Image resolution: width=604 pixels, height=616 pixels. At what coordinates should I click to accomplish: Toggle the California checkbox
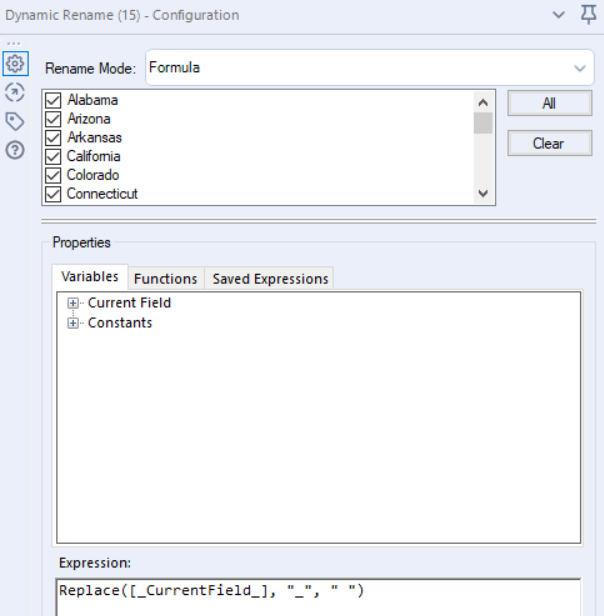click(x=54, y=156)
